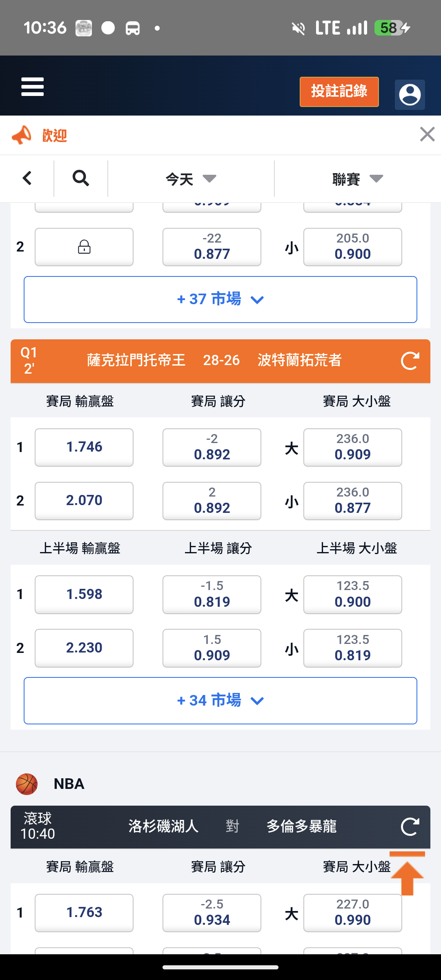The height and width of the screenshot is (980, 441).
Task: Open the user account profile icon
Action: pyautogui.click(x=410, y=95)
